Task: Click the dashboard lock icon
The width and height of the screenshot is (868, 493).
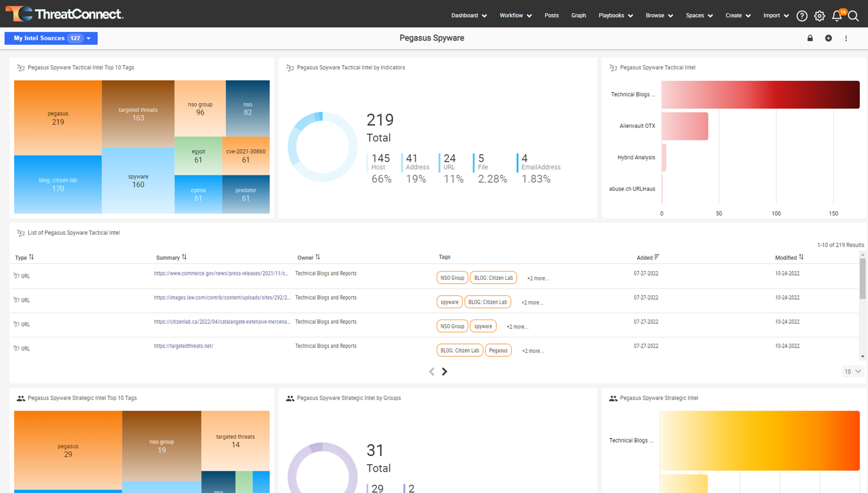Action: (810, 38)
